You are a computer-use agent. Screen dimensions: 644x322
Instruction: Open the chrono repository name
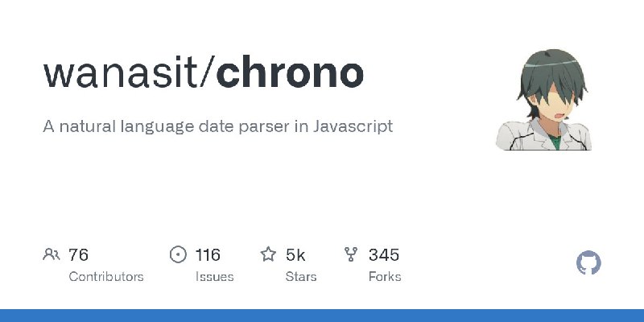(x=290, y=72)
